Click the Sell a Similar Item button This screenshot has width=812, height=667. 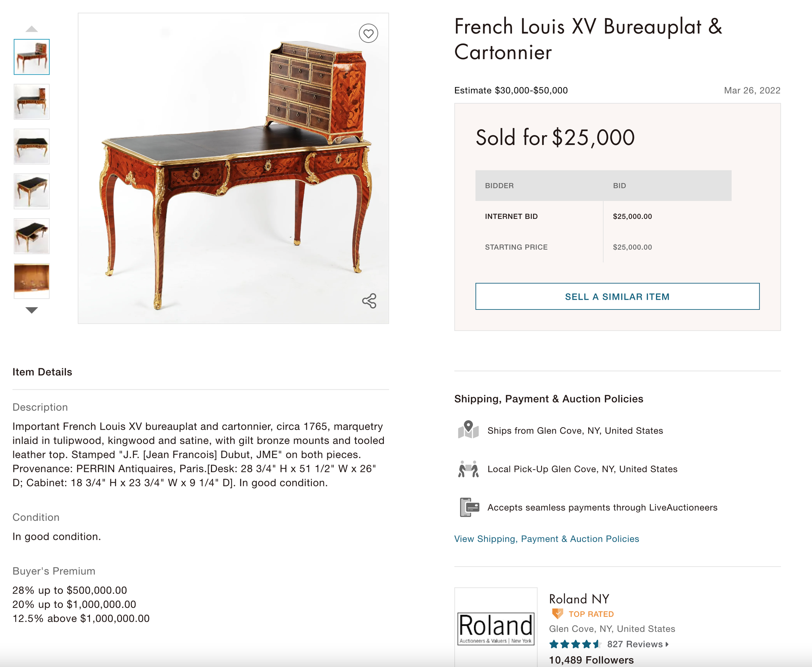coord(617,296)
